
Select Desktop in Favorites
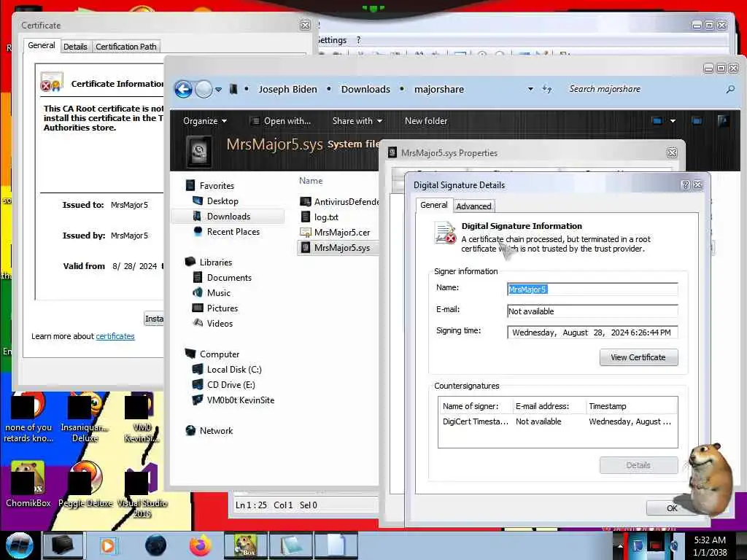[x=222, y=201]
